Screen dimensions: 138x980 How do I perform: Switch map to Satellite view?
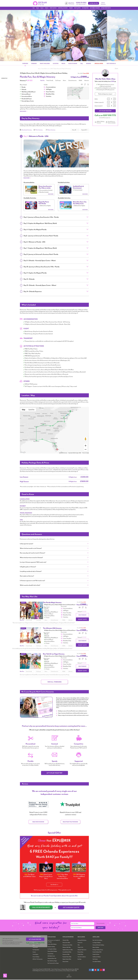[x=31, y=410]
